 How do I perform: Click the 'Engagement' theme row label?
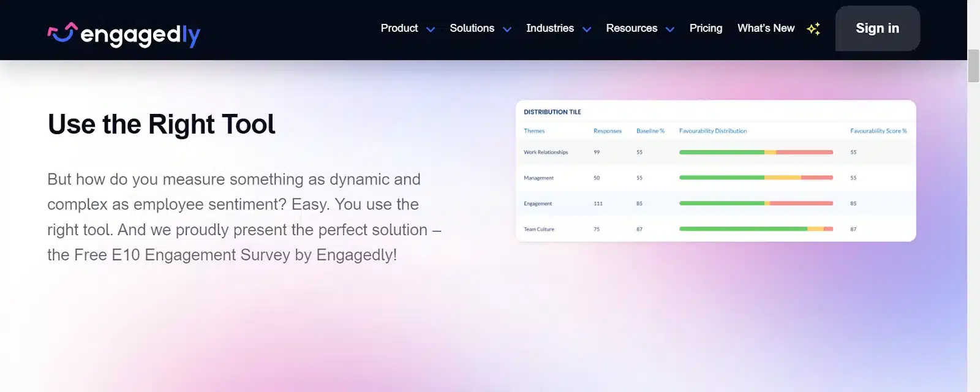pyautogui.click(x=538, y=204)
